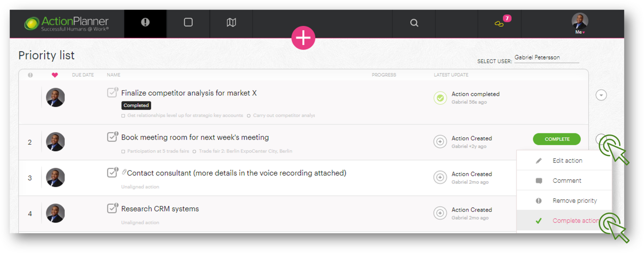The height and width of the screenshot is (253, 644).
Task: Toggle checkbox for Research CRM systems action
Action: 112,208
